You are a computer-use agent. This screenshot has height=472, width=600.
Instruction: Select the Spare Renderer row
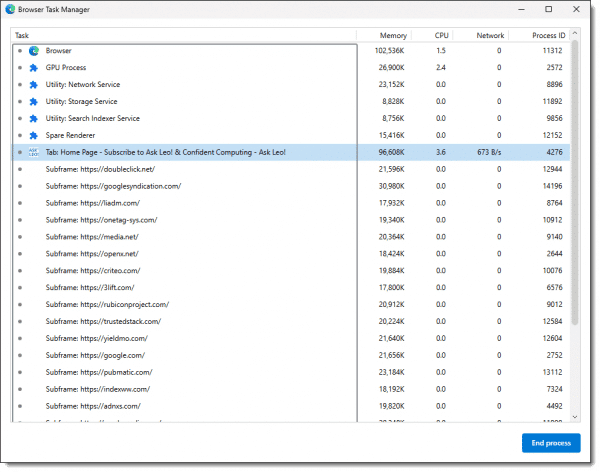pos(291,135)
